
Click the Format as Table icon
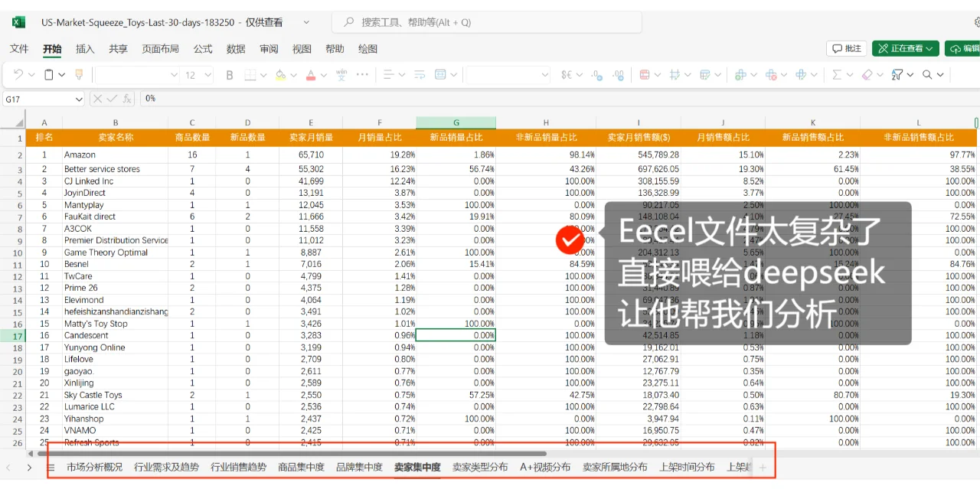pyautogui.click(x=705, y=75)
